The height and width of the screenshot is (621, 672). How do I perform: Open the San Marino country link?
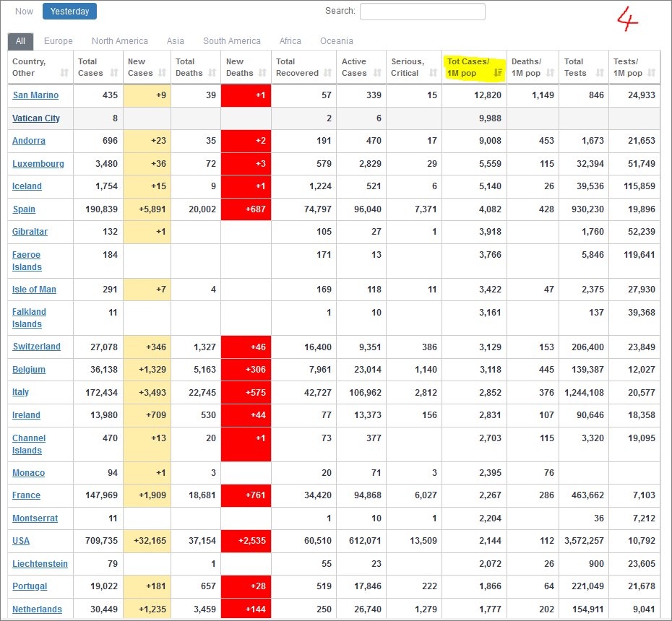[x=35, y=95]
